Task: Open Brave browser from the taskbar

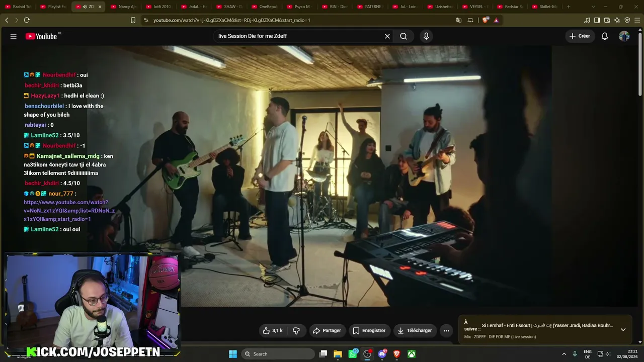Action: tap(396, 354)
